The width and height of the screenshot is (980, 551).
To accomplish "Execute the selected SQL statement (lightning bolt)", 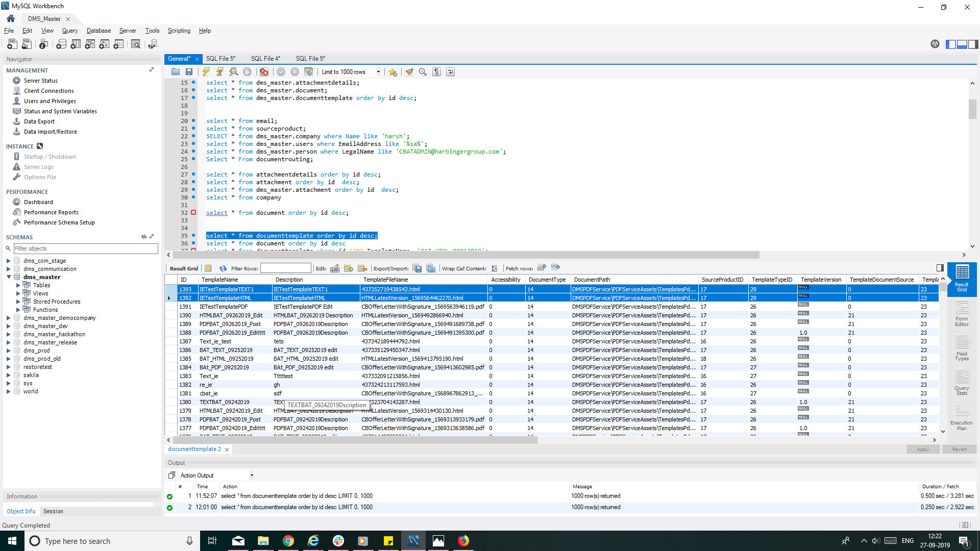I will point(206,72).
